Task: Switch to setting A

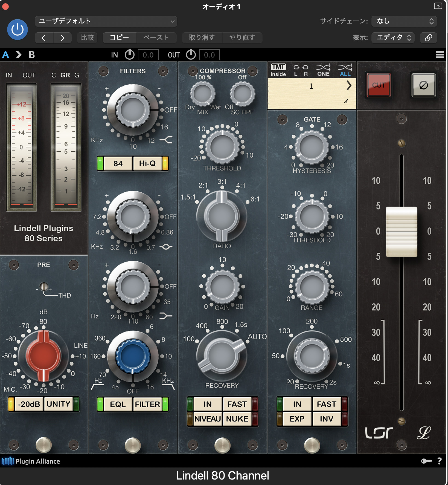Action: 6,55
